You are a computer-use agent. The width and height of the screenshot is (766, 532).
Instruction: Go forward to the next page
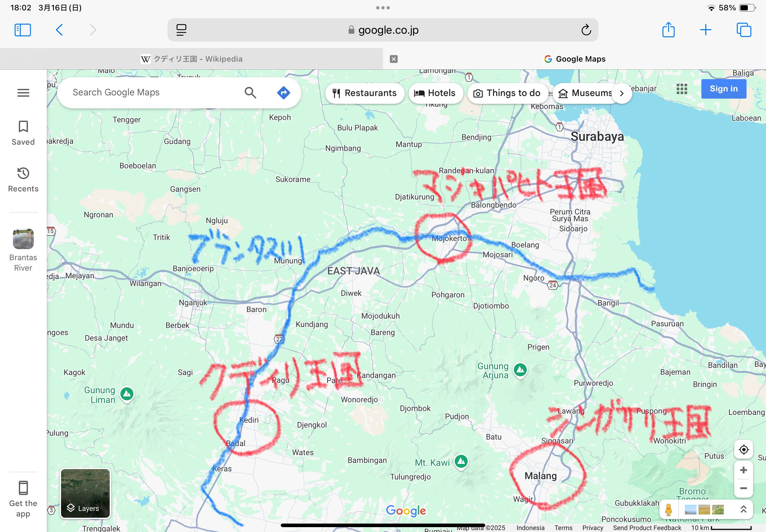pyautogui.click(x=93, y=30)
